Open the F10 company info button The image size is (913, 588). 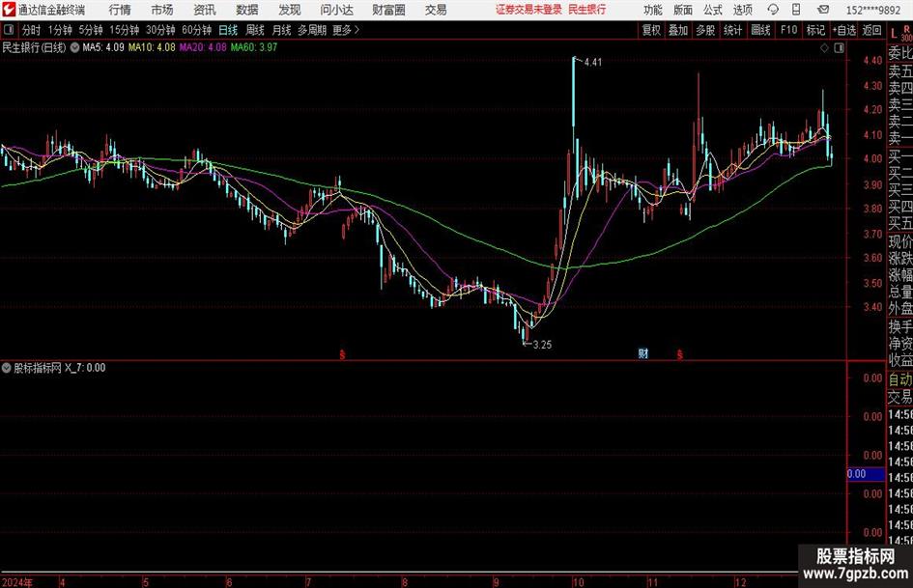pos(789,30)
